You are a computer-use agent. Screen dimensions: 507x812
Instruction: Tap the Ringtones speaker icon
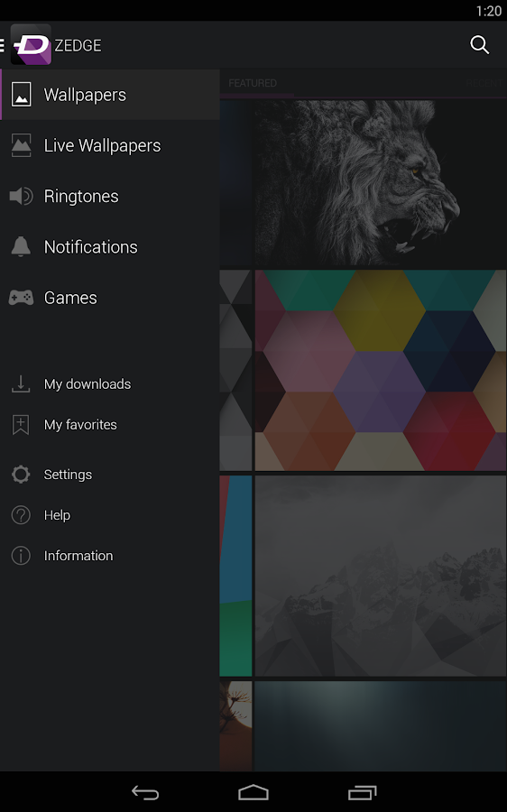pyautogui.click(x=22, y=197)
